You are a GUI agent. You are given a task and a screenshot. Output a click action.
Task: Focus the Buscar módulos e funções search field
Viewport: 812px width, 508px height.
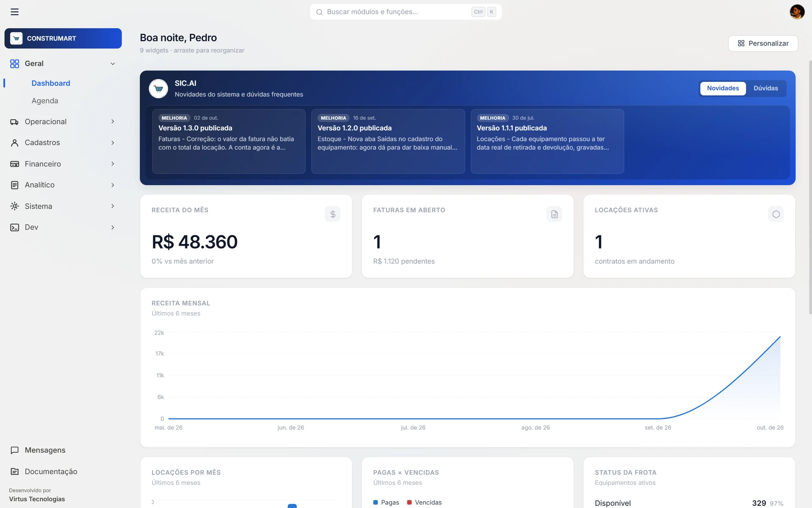pos(406,12)
